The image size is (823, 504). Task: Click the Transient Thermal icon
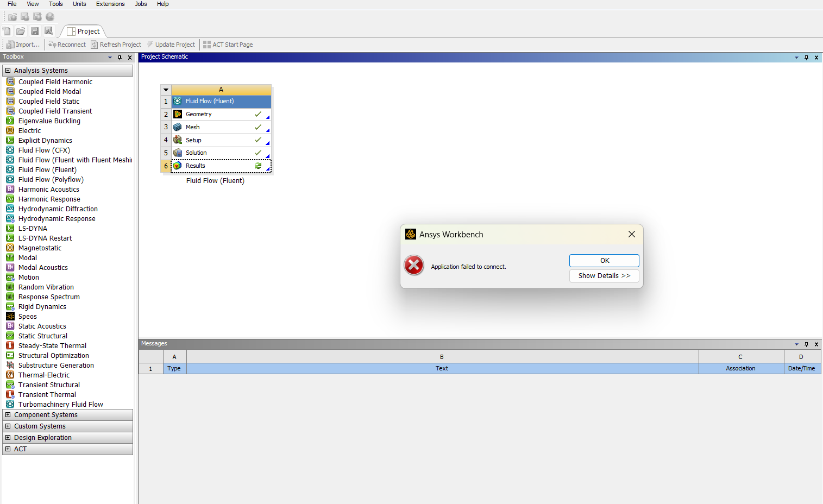point(10,394)
